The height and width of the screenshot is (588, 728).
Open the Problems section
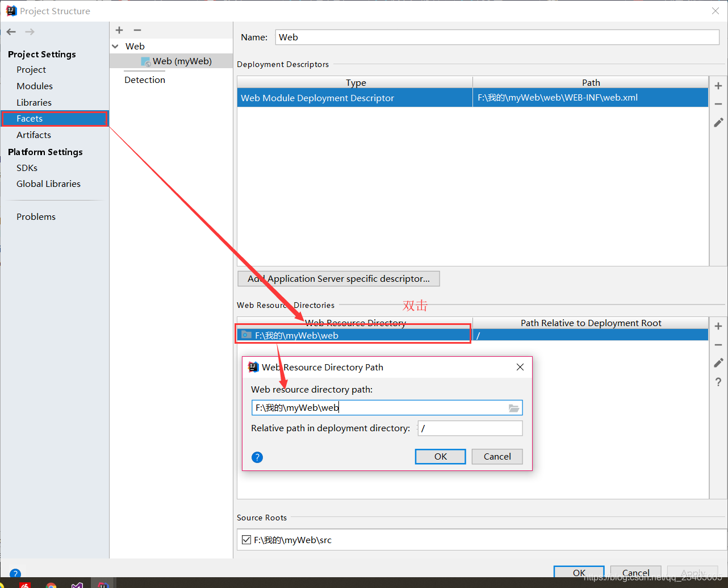pyautogui.click(x=36, y=217)
